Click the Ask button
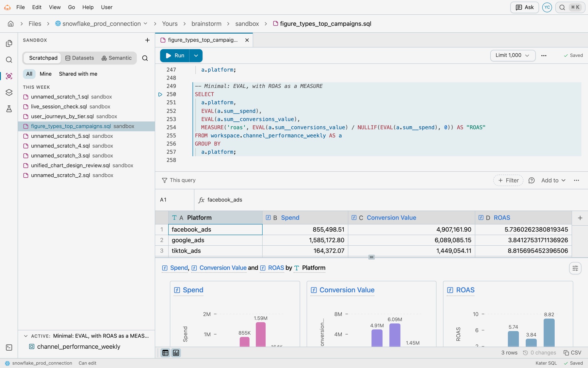This screenshot has width=588, height=368. pos(524,7)
